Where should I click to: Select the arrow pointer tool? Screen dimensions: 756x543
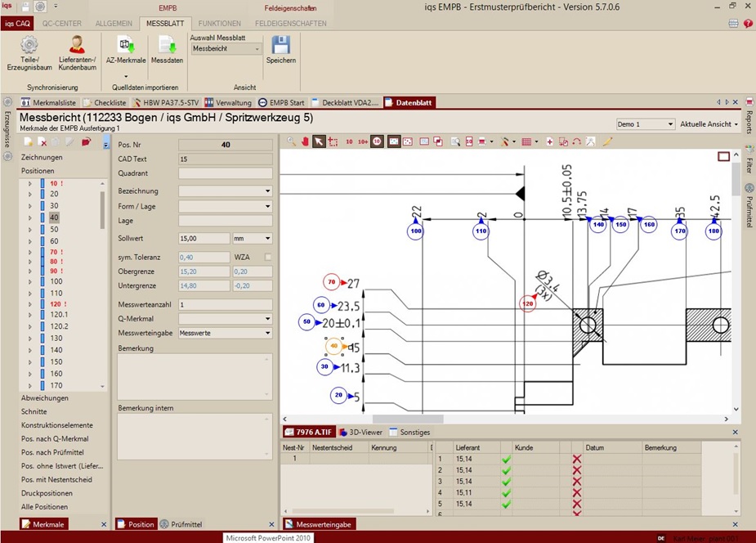pyautogui.click(x=319, y=141)
